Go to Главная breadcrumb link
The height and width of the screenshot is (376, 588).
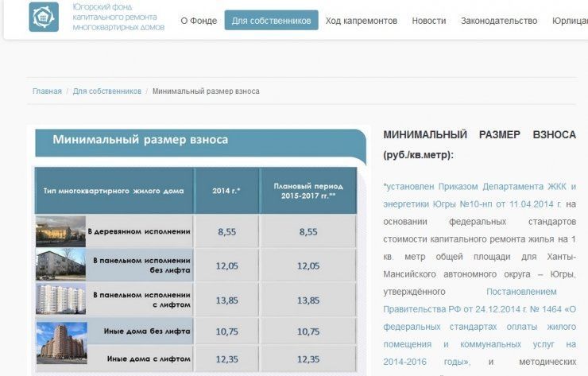pos(47,91)
